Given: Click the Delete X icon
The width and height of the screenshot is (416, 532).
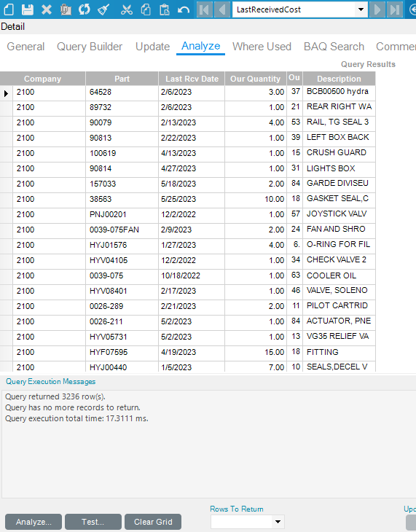Looking at the screenshot, I should click(47, 9).
